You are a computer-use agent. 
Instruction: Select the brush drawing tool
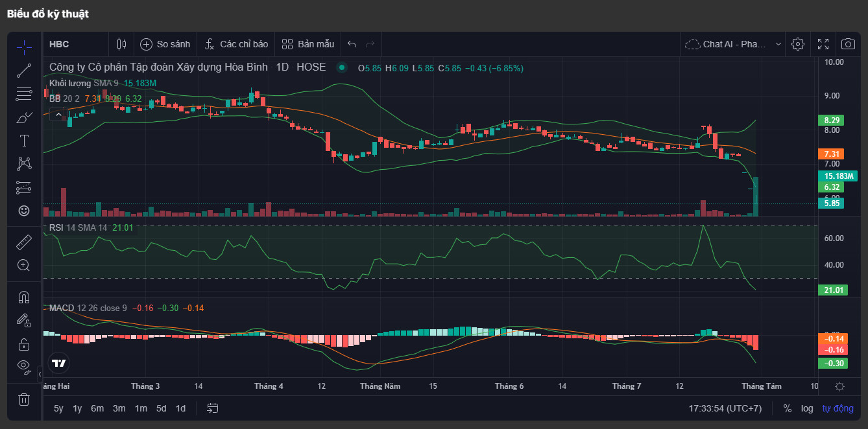[24, 117]
